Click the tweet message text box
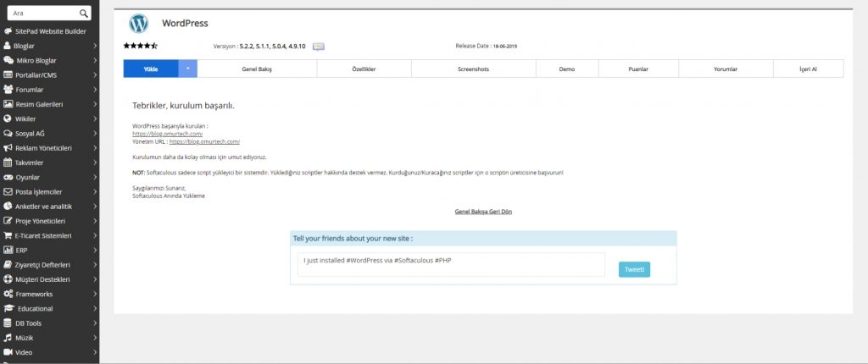Viewport: 868px width, 364px height. [451, 264]
